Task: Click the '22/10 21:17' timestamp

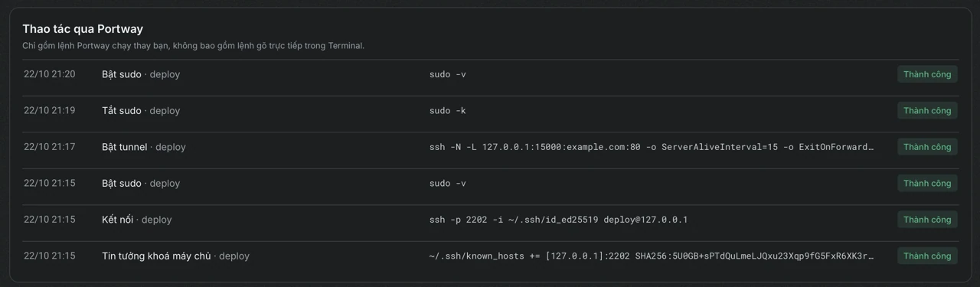Action: click(50, 147)
